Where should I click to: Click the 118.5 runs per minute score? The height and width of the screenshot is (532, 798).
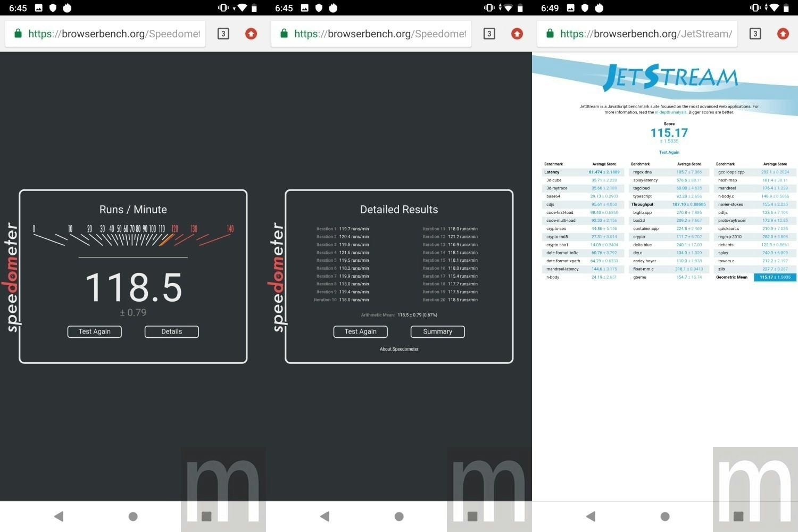(134, 288)
